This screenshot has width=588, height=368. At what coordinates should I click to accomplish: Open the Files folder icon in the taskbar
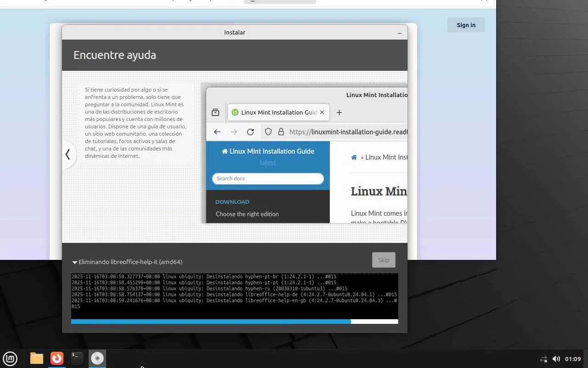click(37, 358)
